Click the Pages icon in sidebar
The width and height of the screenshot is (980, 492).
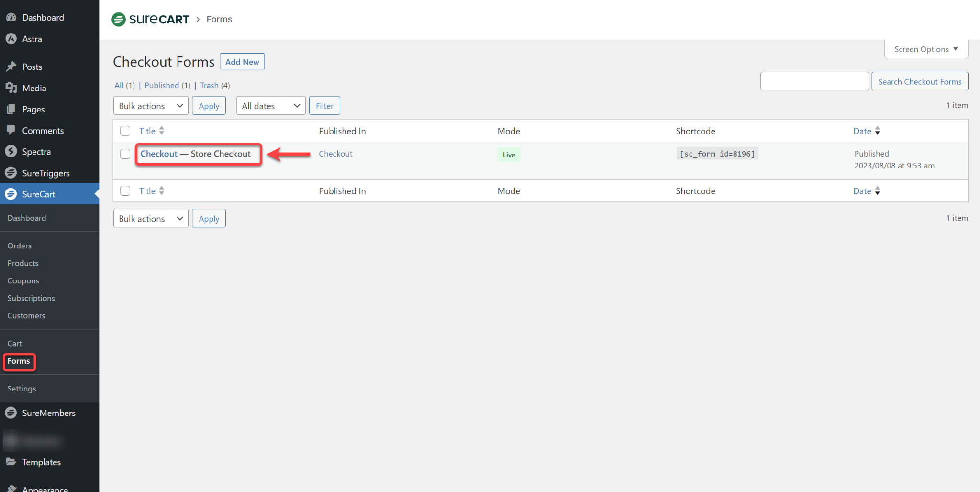pos(11,109)
